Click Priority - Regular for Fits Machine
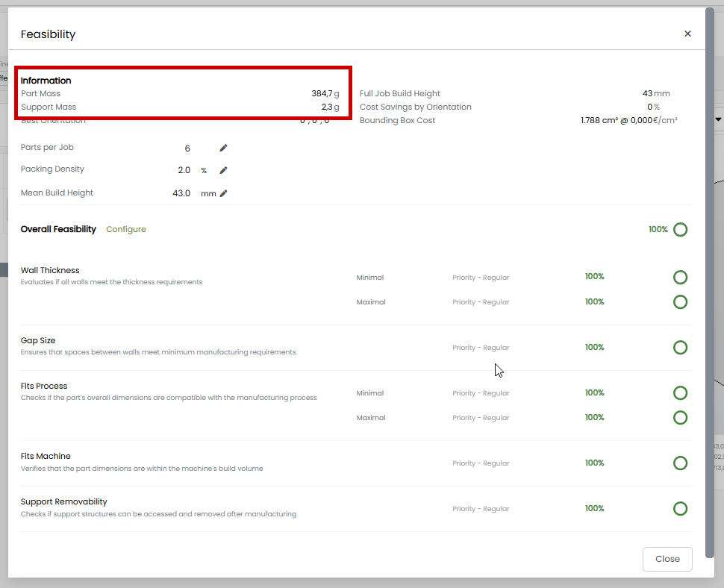This screenshot has height=588, width=724. [x=481, y=463]
